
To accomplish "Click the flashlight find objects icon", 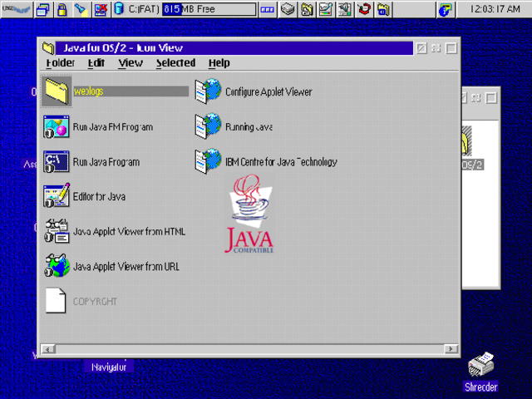I will coord(81,9).
